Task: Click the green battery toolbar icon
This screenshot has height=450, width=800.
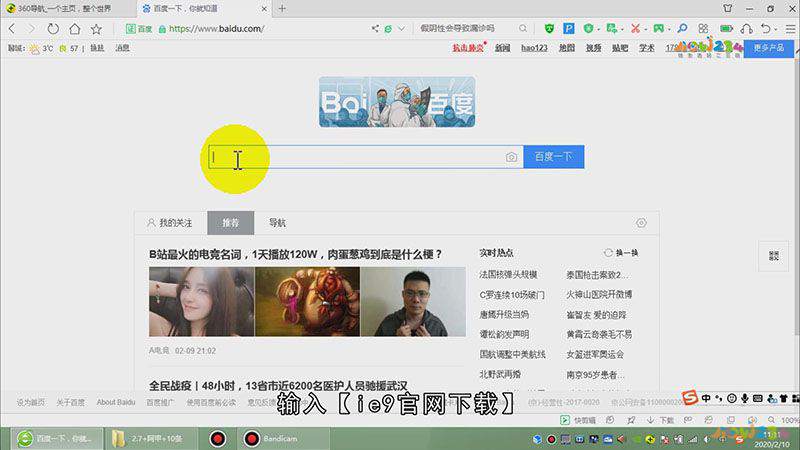Action: coord(726,29)
